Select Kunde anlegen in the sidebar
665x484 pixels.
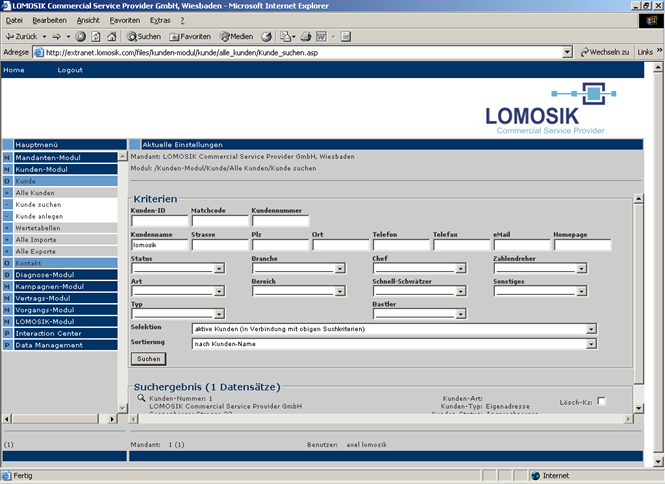click(39, 216)
